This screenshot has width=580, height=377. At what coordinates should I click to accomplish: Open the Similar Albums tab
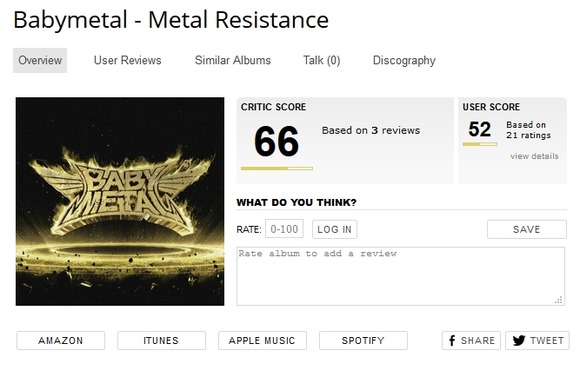click(233, 60)
